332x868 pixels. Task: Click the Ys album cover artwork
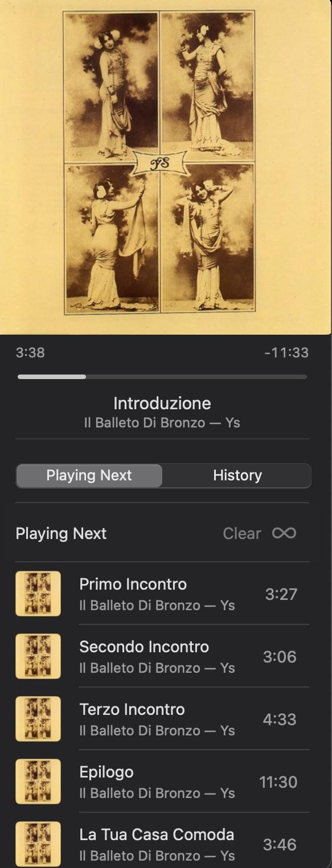165,167
